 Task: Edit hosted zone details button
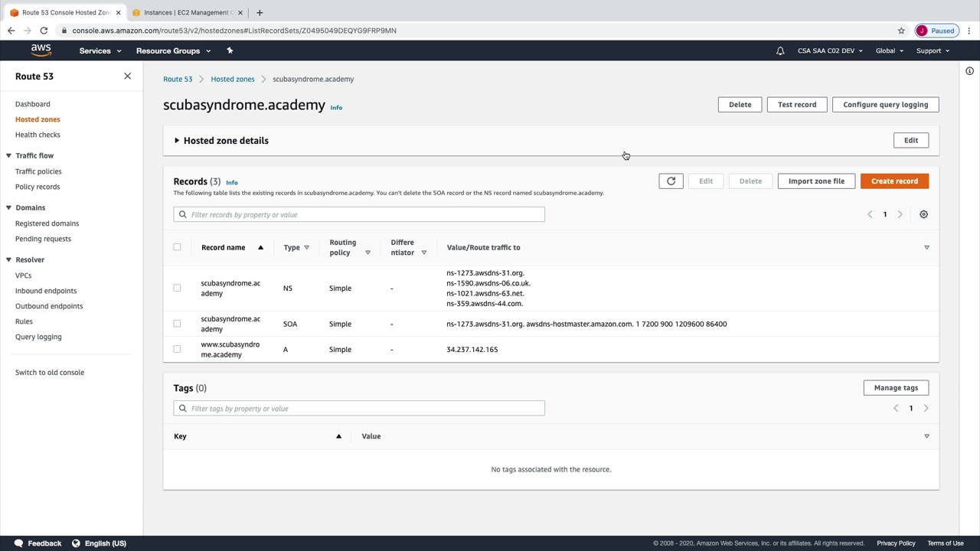coord(910,141)
